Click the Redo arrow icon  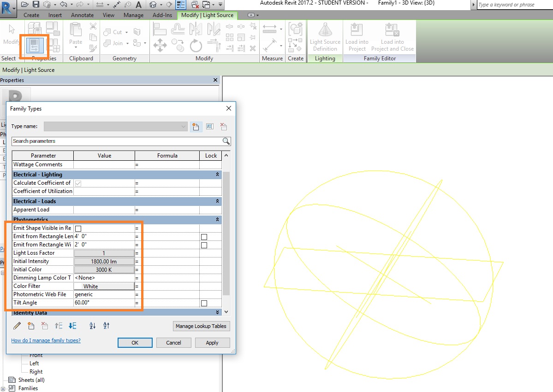coord(80,5)
